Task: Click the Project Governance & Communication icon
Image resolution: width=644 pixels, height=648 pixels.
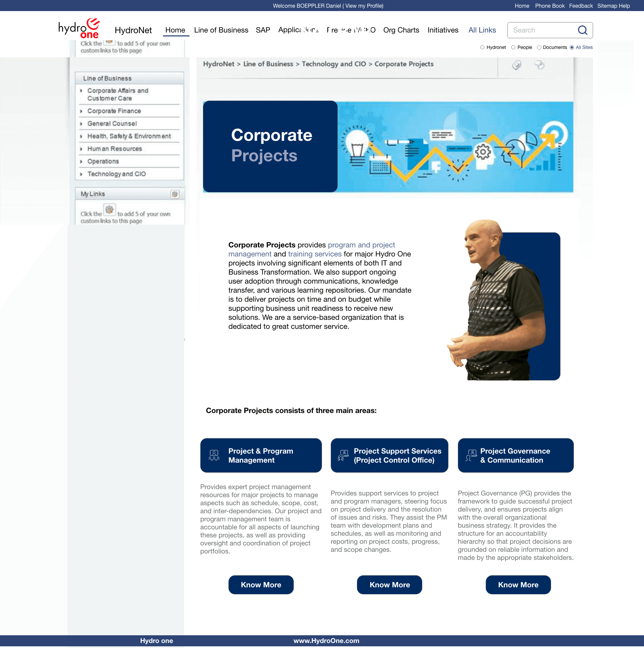Action: (471, 456)
